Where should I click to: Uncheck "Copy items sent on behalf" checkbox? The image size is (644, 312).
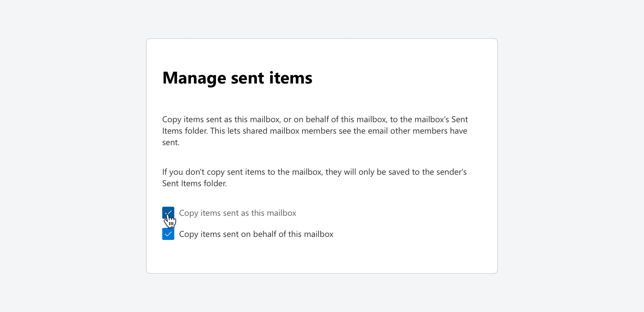(168, 234)
